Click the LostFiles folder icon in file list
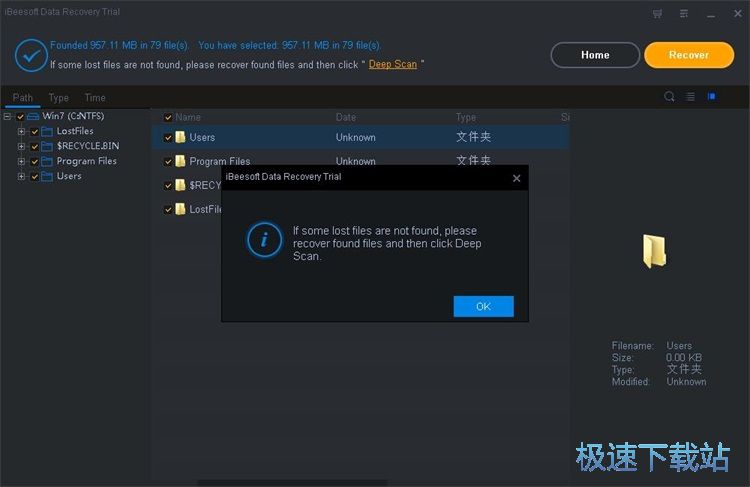The image size is (750, 487). (x=180, y=209)
